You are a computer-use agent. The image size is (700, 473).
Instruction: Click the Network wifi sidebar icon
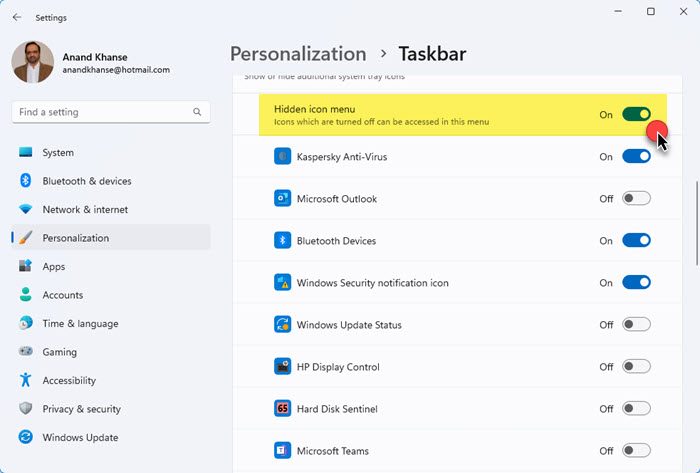click(26, 209)
